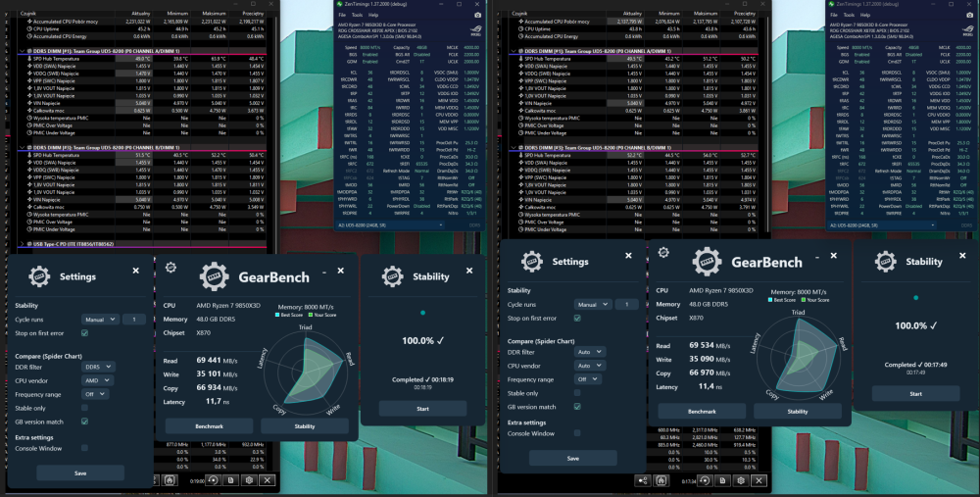The image size is (980, 497).
Task: Click gear logo in Settings window with Auto DDR filter
Action: coord(532,262)
